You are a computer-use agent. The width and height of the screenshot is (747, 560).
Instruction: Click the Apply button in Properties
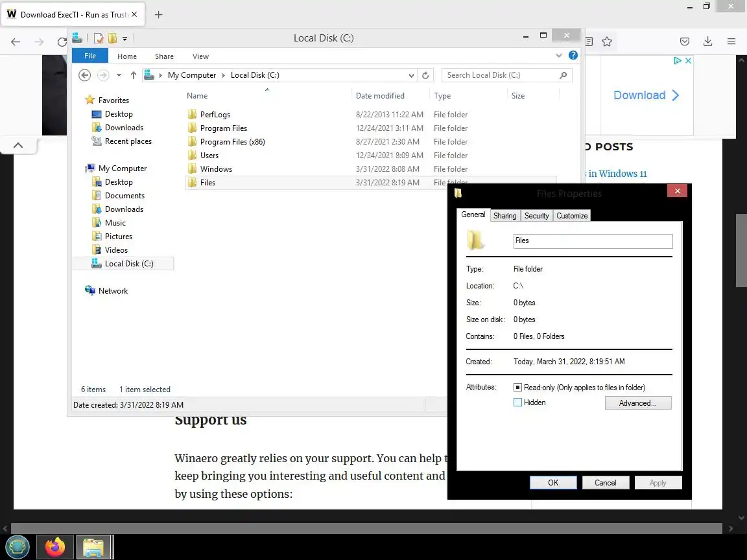658,483
